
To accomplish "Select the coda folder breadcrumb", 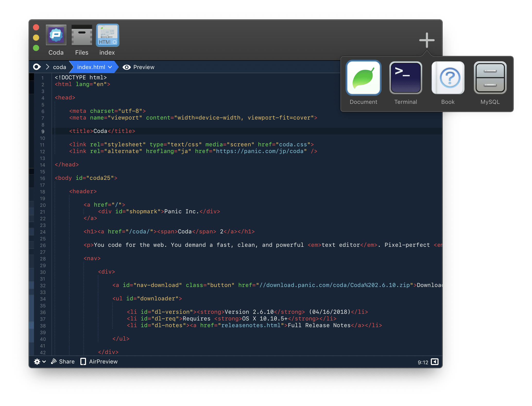I will [x=59, y=67].
